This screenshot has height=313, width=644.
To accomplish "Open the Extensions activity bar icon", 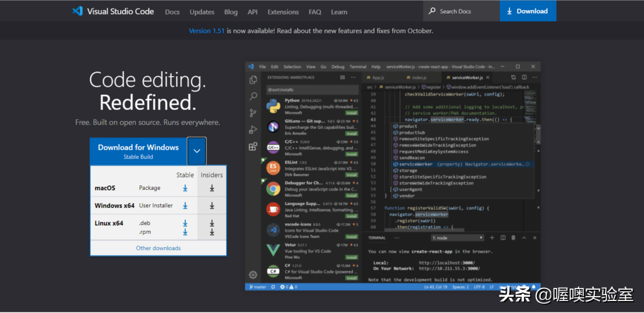I will [253, 146].
